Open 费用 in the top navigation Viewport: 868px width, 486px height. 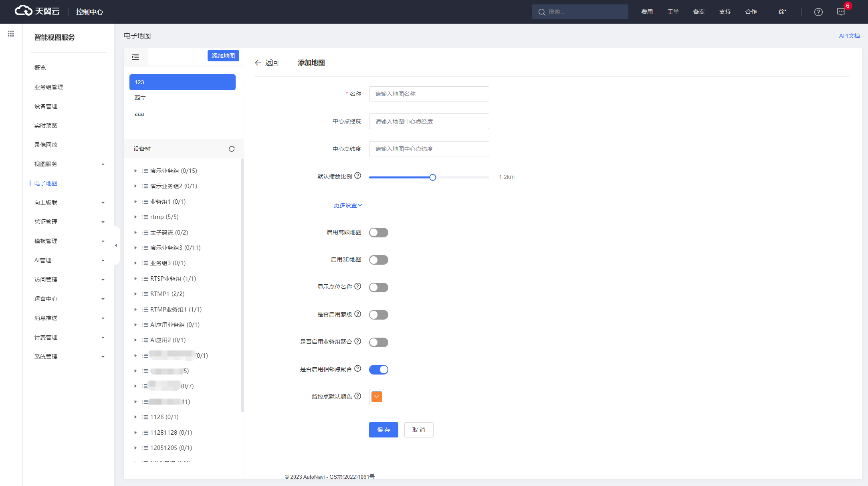click(647, 12)
